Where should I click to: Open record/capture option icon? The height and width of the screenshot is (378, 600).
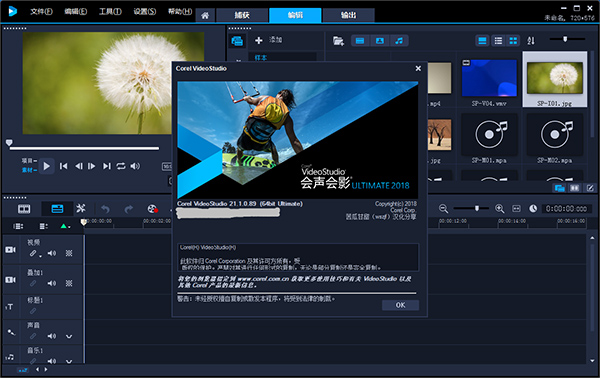[x=153, y=209]
